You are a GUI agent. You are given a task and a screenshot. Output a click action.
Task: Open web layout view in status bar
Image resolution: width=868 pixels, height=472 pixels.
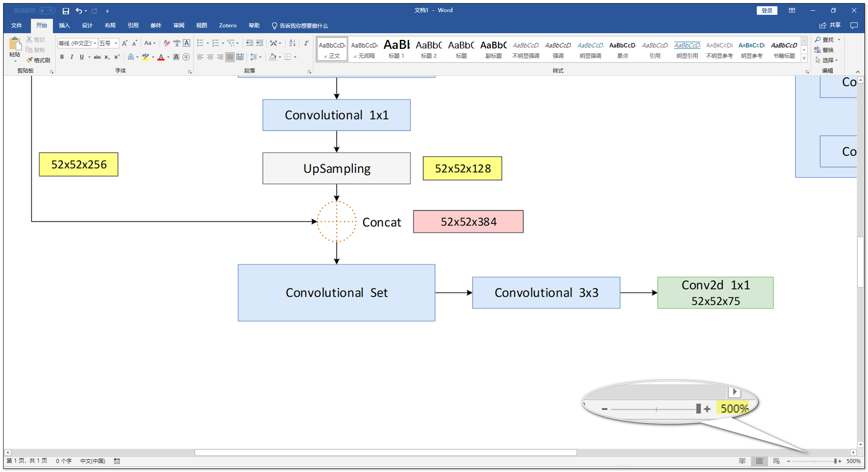777,461
